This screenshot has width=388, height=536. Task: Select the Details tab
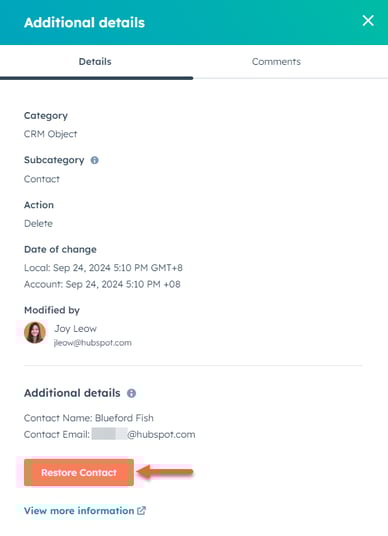coord(95,62)
